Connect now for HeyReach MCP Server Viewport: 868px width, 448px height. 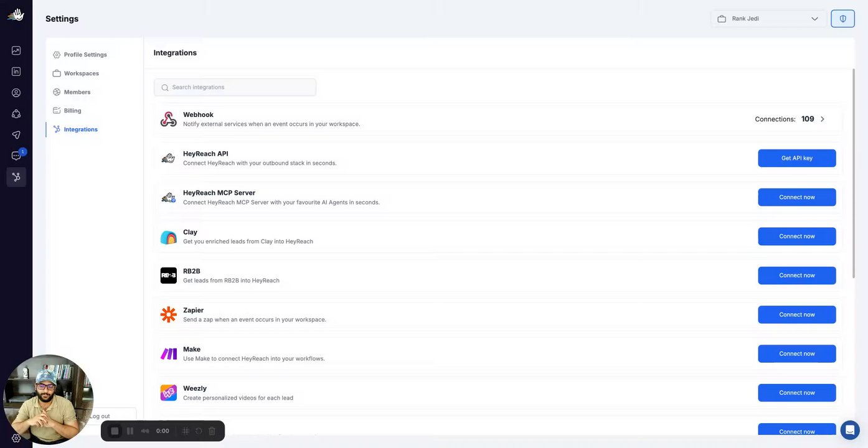pos(796,197)
